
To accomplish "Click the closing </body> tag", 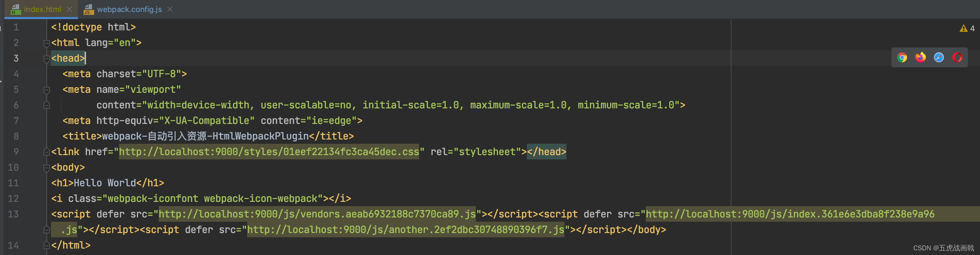I will click(x=646, y=230).
